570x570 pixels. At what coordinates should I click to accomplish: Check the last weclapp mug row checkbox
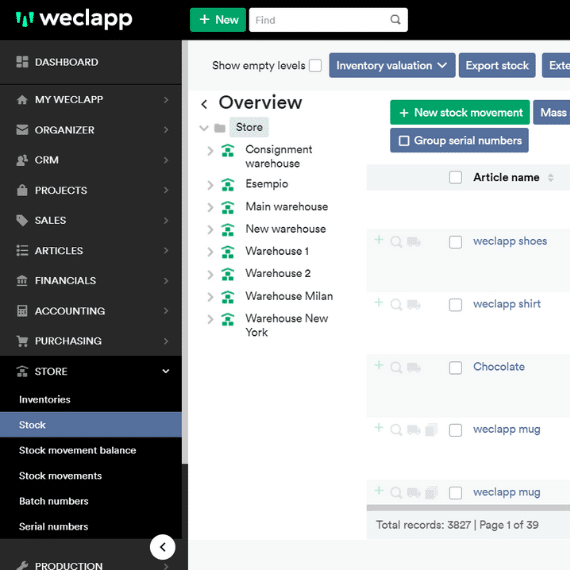(x=455, y=493)
